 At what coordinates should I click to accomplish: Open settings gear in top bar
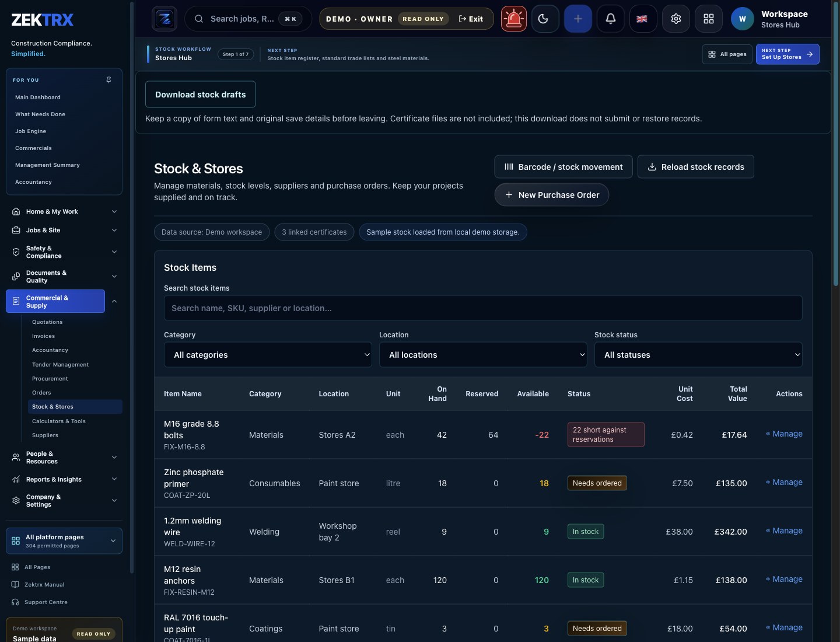(x=675, y=19)
